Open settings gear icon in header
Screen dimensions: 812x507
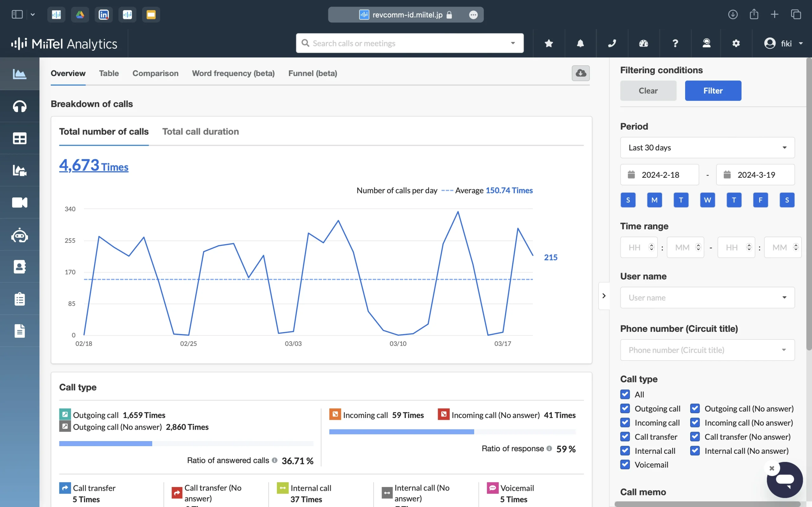coord(736,43)
